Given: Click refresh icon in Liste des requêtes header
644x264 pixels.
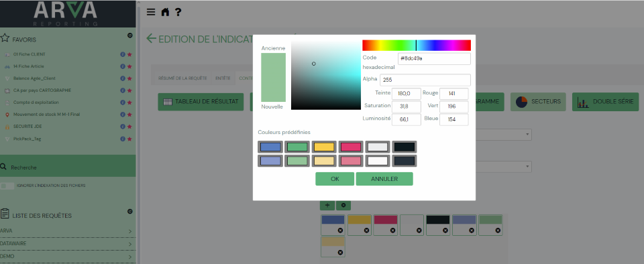Looking at the screenshot, I should 129,212.
